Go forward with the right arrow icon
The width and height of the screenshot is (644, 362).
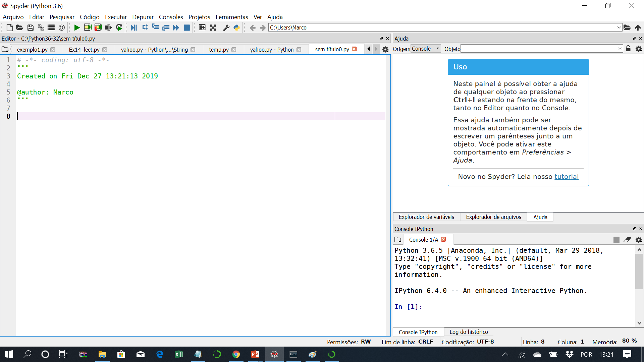point(263,27)
